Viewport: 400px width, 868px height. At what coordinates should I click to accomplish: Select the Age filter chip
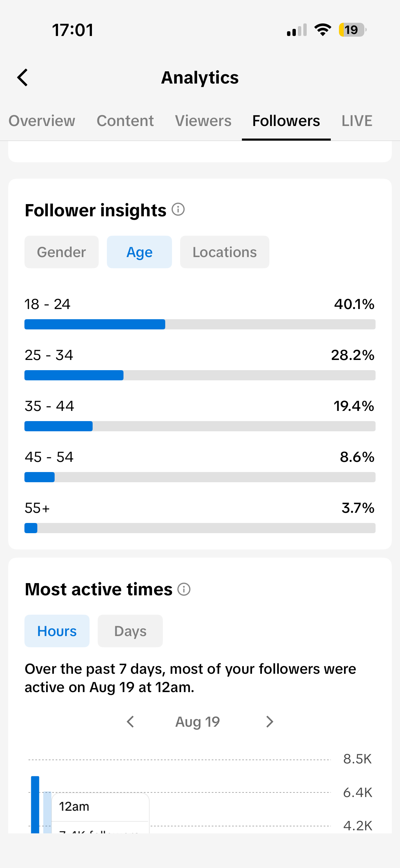(x=139, y=252)
